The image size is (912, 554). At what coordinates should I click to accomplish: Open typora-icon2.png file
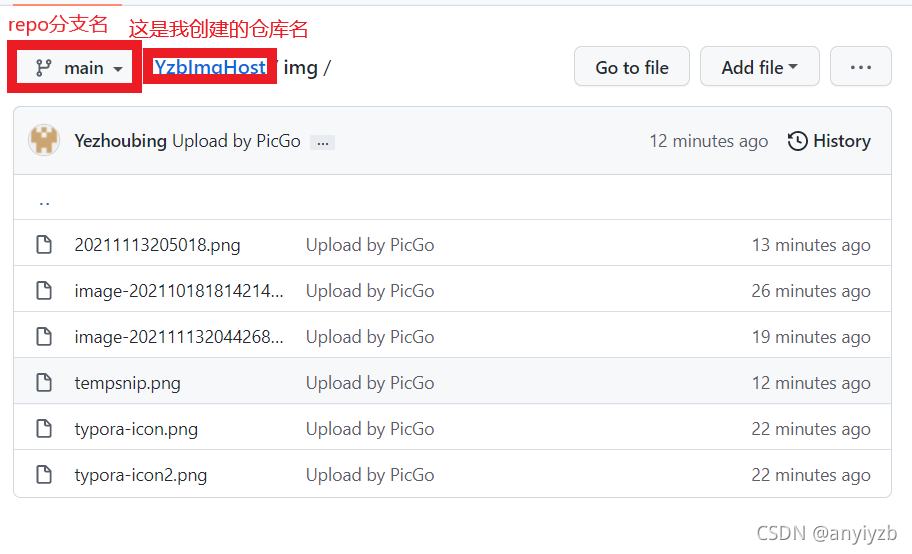click(141, 475)
